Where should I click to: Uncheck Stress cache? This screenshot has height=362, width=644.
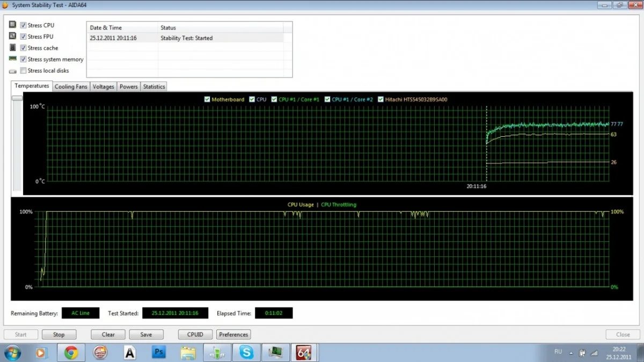tap(24, 48)
